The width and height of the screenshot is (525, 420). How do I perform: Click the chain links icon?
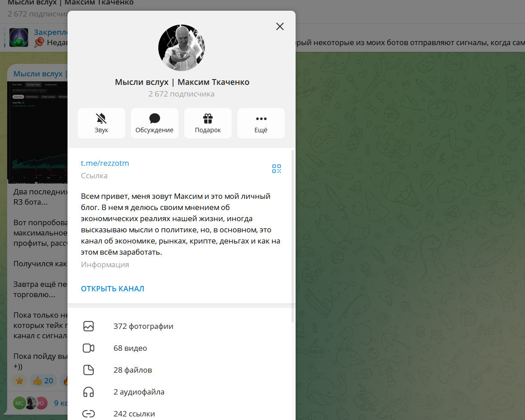pos(89,414)
